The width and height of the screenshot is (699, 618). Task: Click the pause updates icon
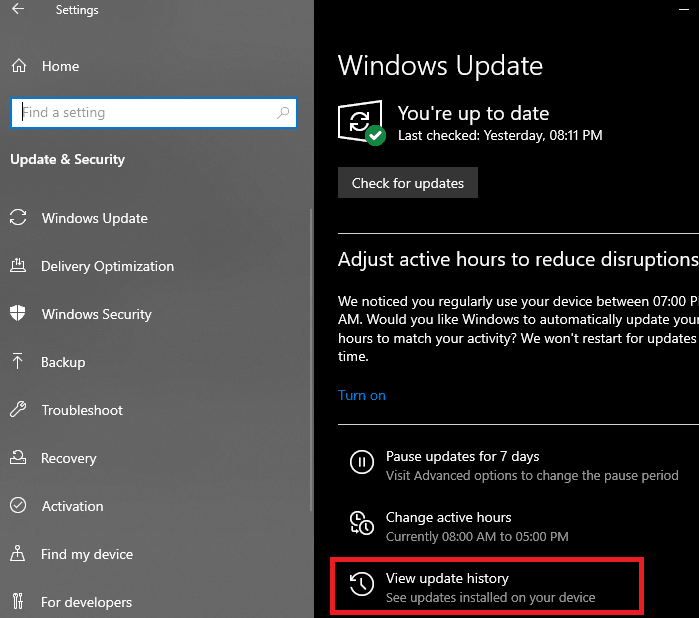[x=362, y=462]
